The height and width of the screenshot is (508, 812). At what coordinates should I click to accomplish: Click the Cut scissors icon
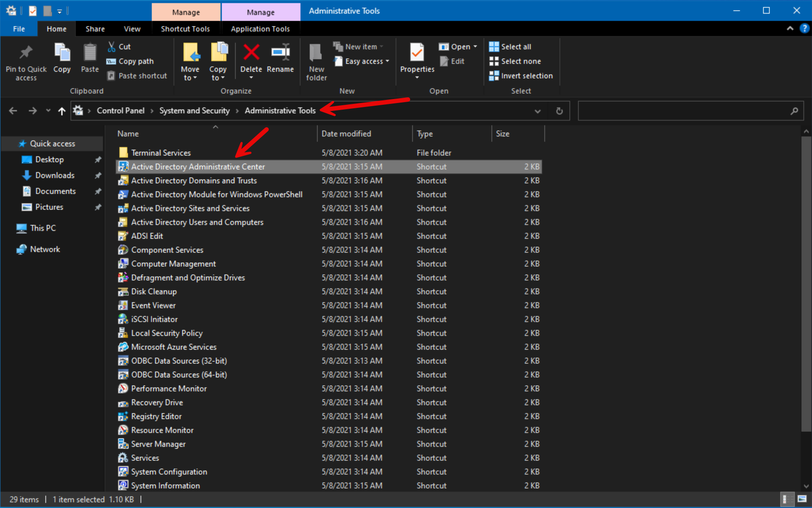click(x=112, y=46)
